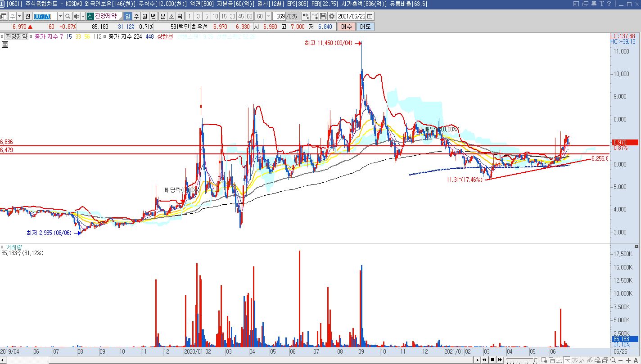Screen dimensions: 641x364
Task: Click the horizontal scrollbar right arrow
Action: point(477,360)
